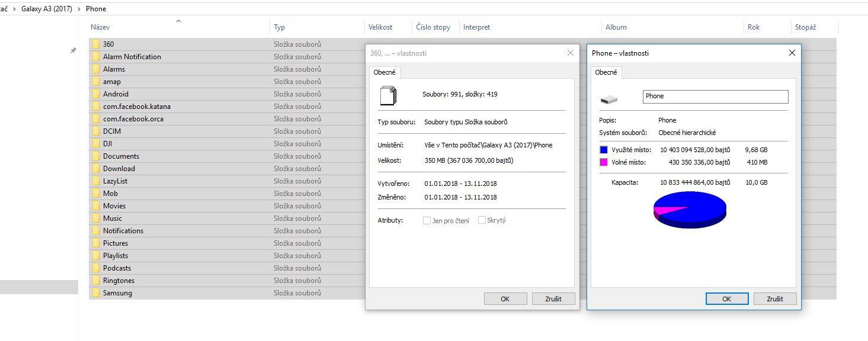Viewport: 868px width, 341px height.
Task: Click OK in Phone properties dialog
Action: point(727,299)
